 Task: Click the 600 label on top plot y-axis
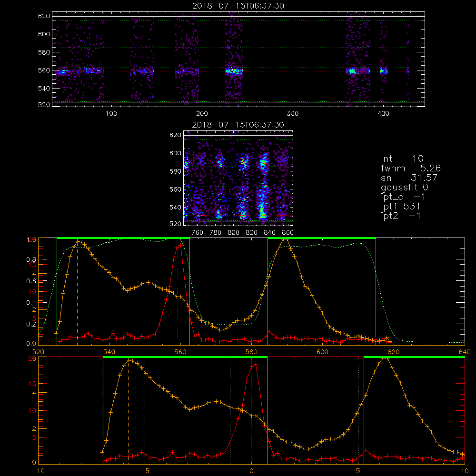[x=44, y=34]
